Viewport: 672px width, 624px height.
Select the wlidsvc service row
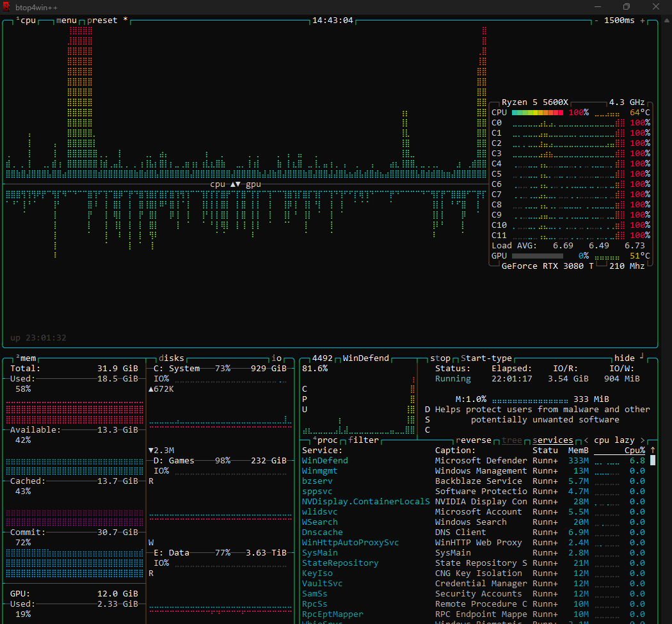click(473, 512)
